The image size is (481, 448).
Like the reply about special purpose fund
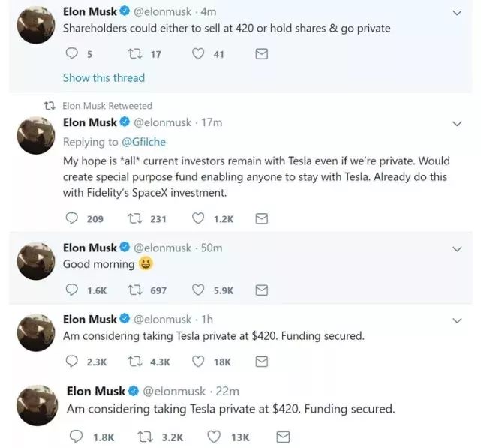pos(198,218)
